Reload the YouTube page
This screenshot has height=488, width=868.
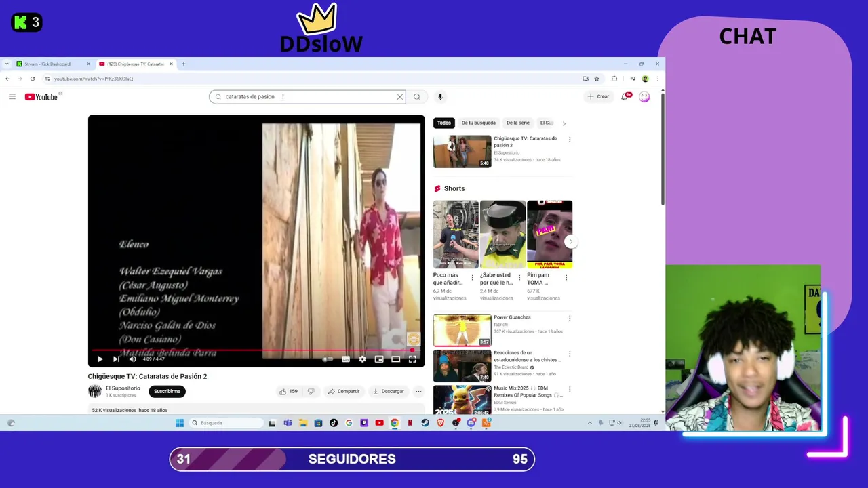coord(32,79)
